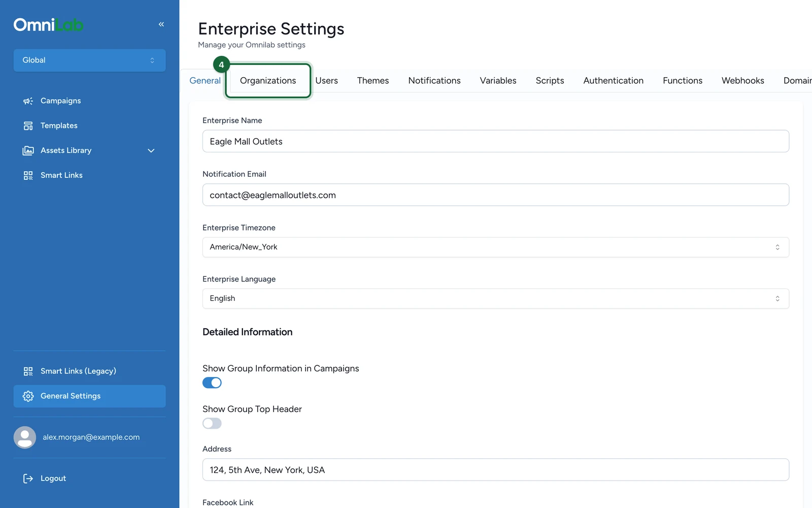Open the Variables tab
Viewport: 812px width, 508px height.
tap(498, 81)
